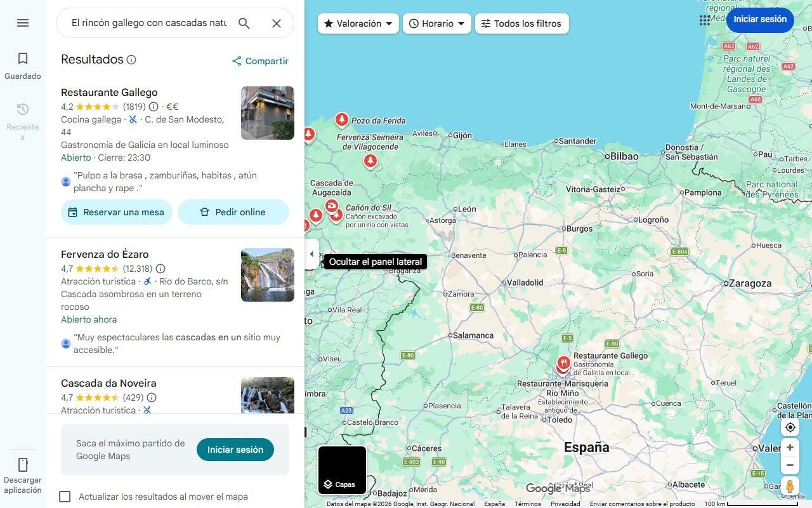
Task: Click the Restaurante Gallego map marker
Action: pos(563,362)
